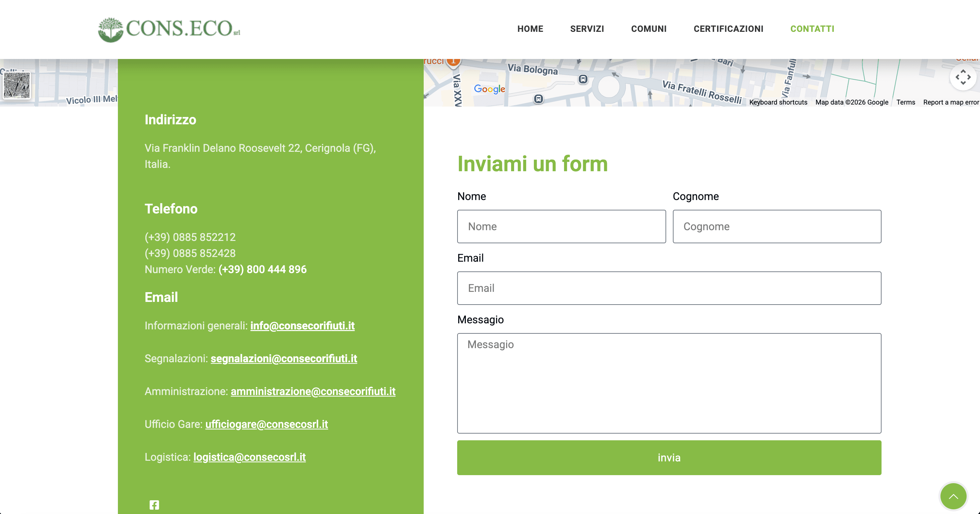
Task: Click the Google logo on map
Action: [x=489, y=89]
